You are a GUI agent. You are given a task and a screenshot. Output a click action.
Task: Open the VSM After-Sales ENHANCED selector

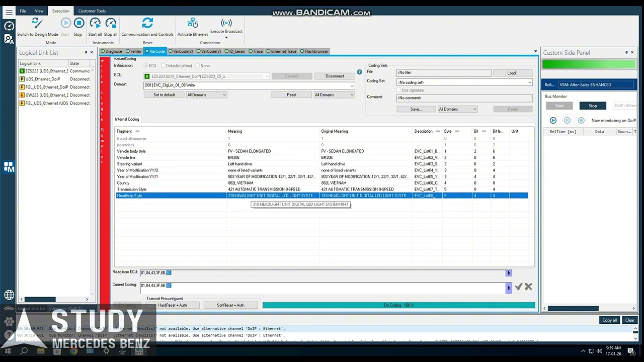(x=597, y=84)
